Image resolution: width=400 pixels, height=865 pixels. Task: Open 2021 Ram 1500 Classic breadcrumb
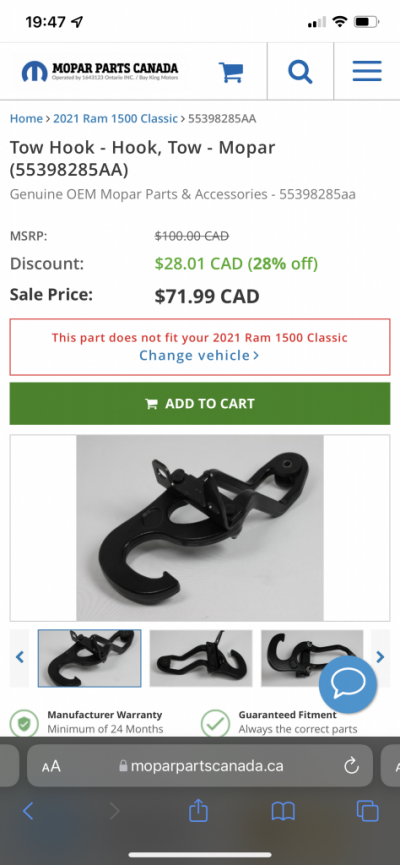tap(115, 119)
